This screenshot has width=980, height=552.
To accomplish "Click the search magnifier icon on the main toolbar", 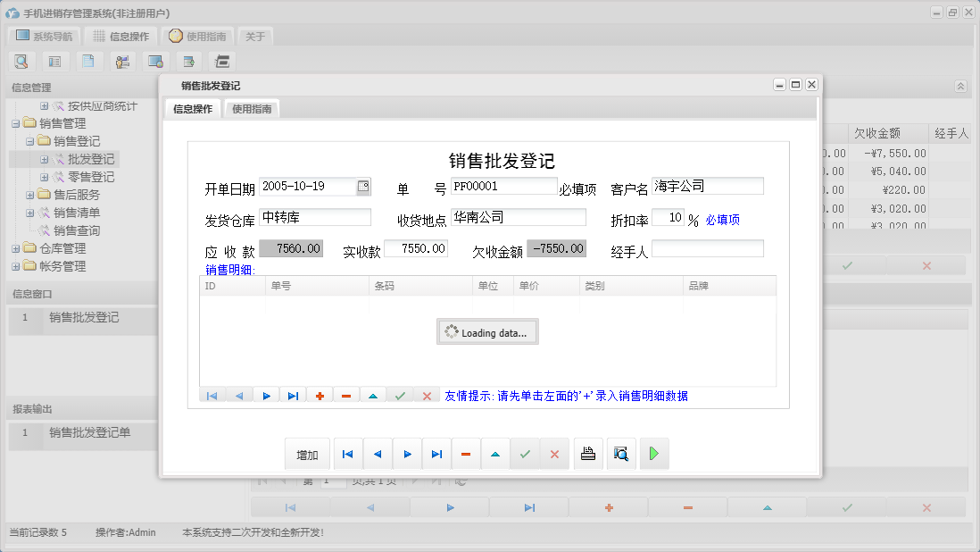I will pyautogui.click(x=21, y=61).
